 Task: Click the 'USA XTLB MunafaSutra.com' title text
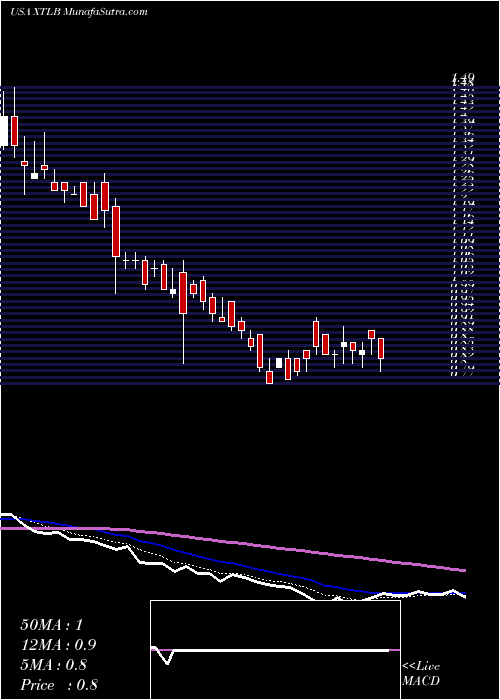coord(79,12)
